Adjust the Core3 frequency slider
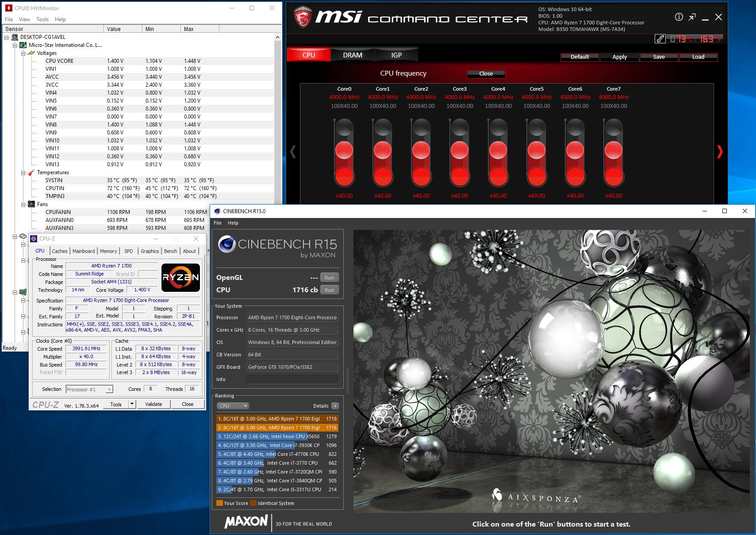This screenshot has height=535, width=756. coord(460,152)
